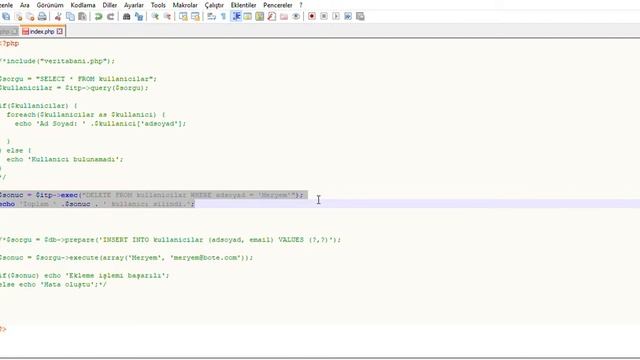Open the question mark help menu
Image resolution: width=640 pixels, height=360 pixels.
(301, 5)
